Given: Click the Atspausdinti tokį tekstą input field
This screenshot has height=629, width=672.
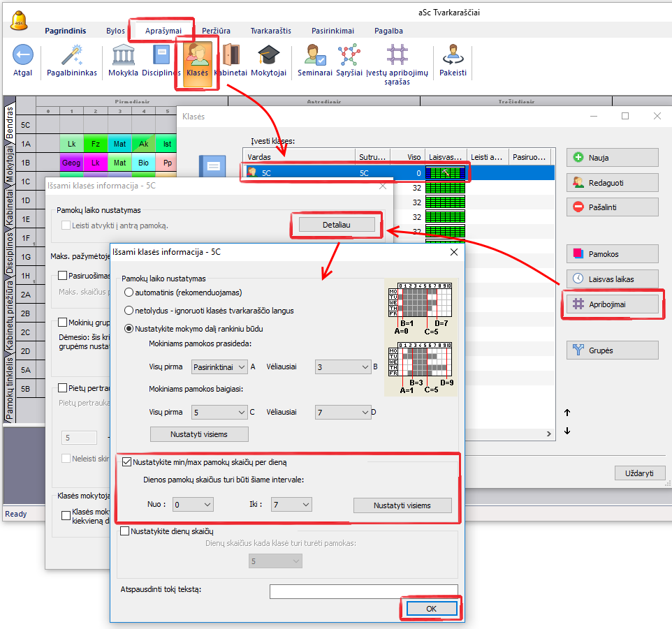Looking at the screenshot, I should pos(363,591).
